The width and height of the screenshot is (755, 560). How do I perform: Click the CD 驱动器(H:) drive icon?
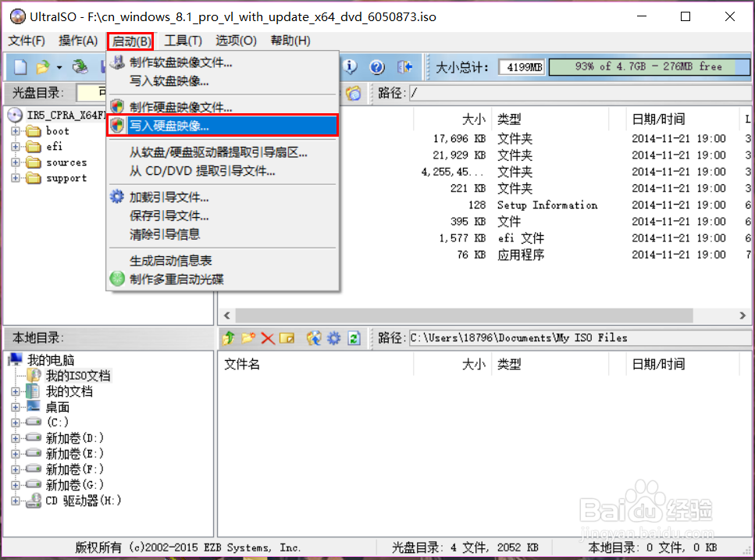(x=34, y=501)
